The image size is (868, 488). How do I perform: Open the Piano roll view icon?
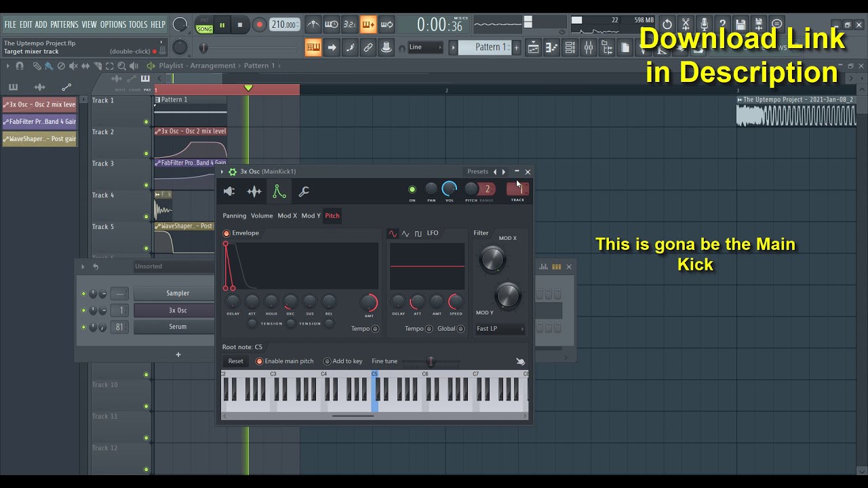pos(552,47)
